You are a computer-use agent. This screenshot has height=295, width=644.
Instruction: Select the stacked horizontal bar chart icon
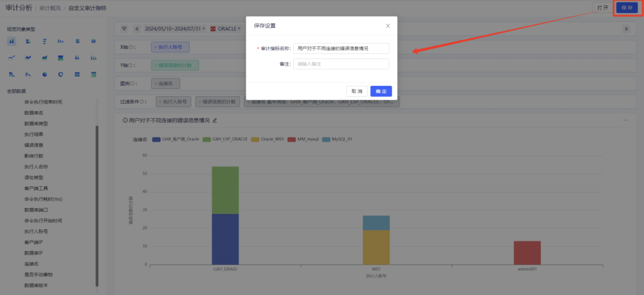[28, 41]
